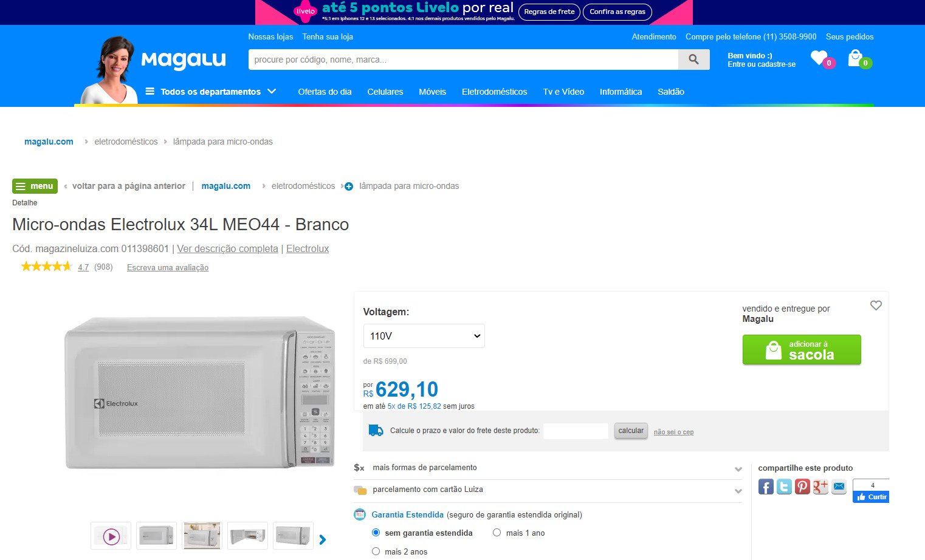The image size is (925, 560).
Task: Expand 'mais formas de parcelamento'
Action: tap(548, 468)
